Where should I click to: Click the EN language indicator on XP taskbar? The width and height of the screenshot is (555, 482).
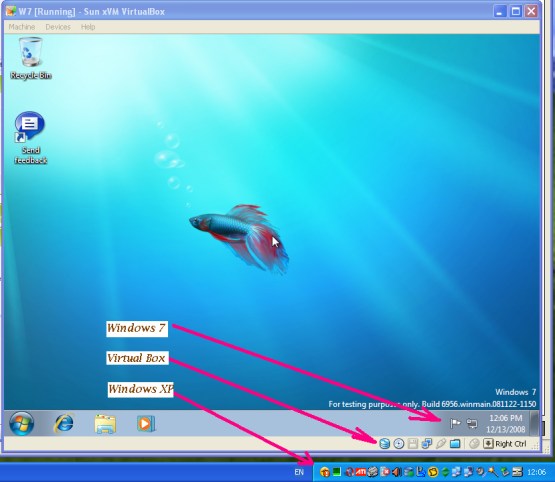pos(299,472)
